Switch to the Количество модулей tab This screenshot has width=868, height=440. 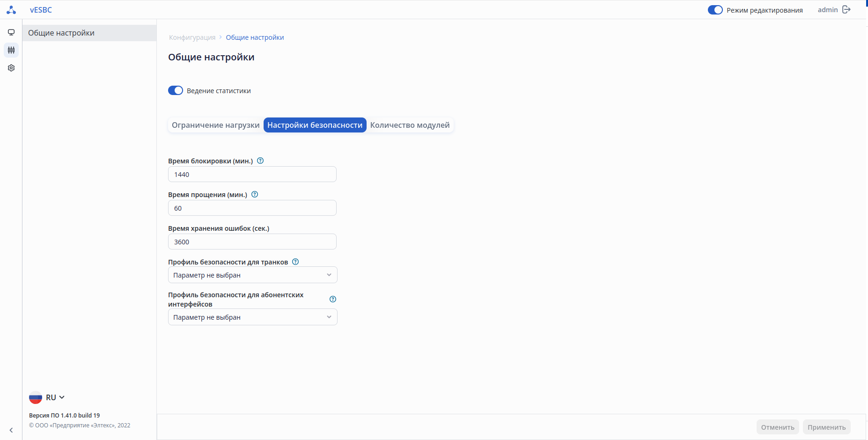tap(410, 125)
